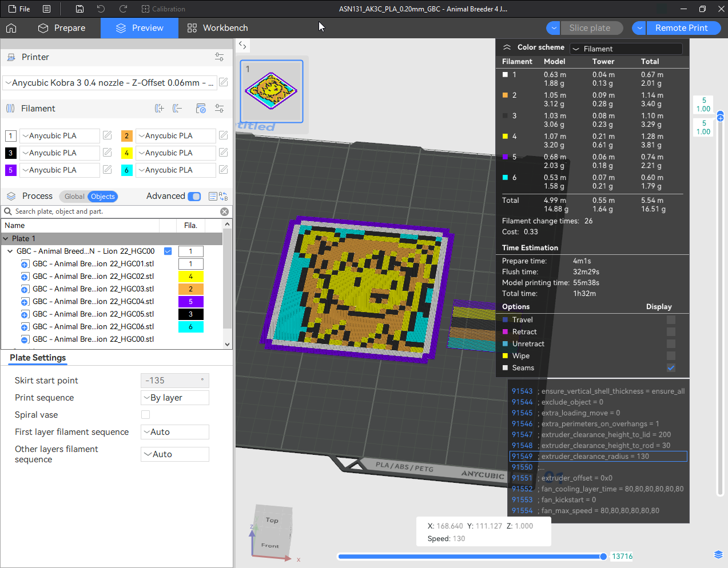
Task: Clear the search plate field with X icon
Action: pos(225,211)
